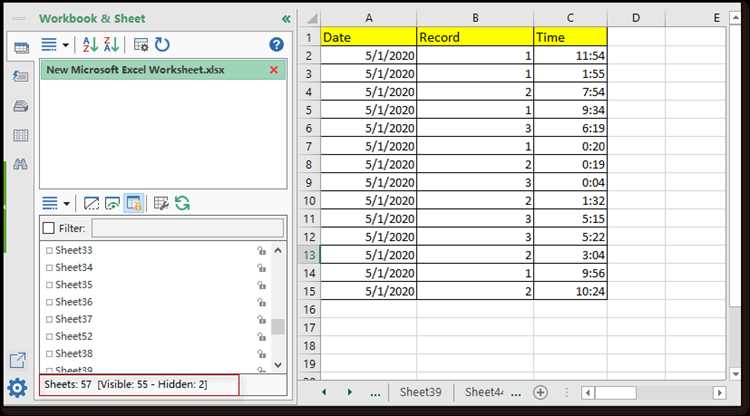Check the Sheet36 checkbox
750x416 pixels.
[x=49, y=302]
